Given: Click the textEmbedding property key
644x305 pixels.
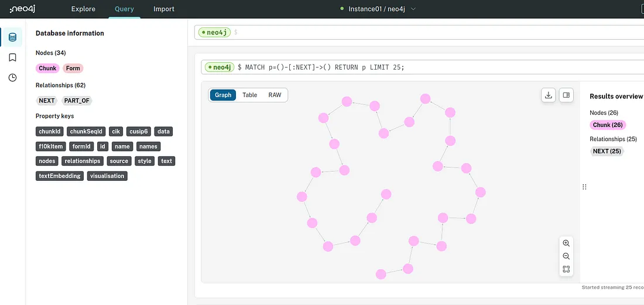Looking at the screenshot, I should pos(60,176).
